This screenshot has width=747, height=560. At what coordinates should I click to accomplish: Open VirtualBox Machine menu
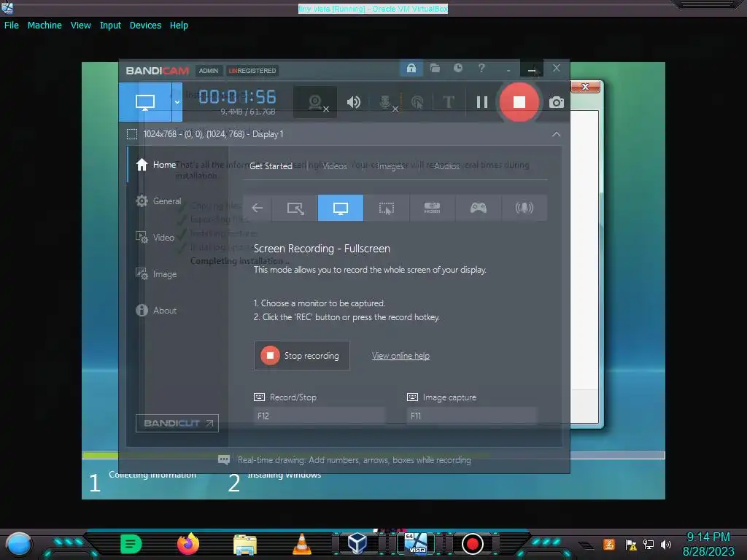pos(44,26)
